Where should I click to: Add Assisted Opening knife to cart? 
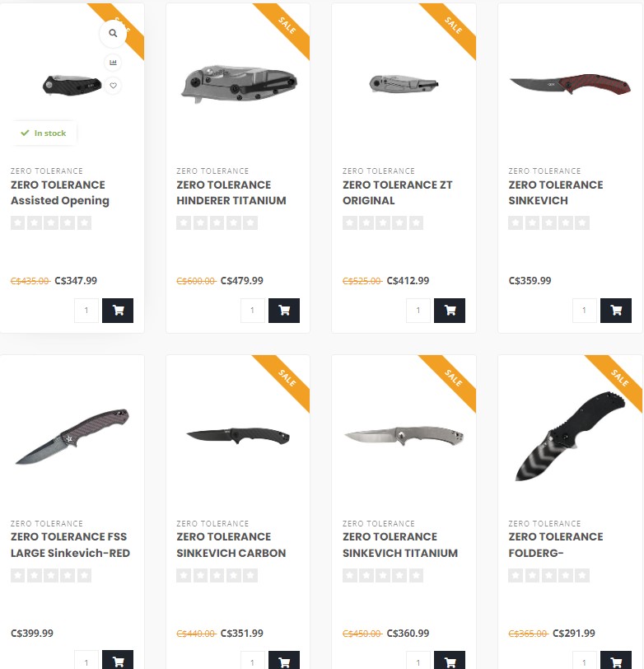coord(118,310)
